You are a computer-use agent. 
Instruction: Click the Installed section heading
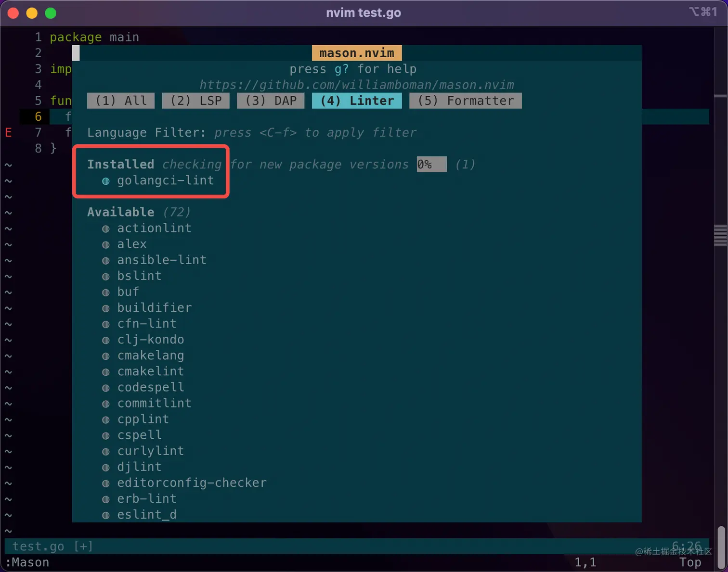click(121, 164)
